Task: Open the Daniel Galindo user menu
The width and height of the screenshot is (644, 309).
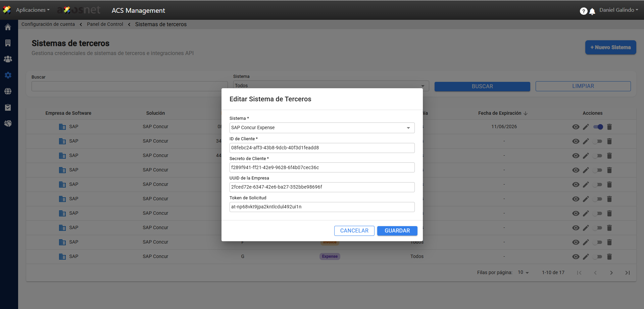Action: click(618, 10)
